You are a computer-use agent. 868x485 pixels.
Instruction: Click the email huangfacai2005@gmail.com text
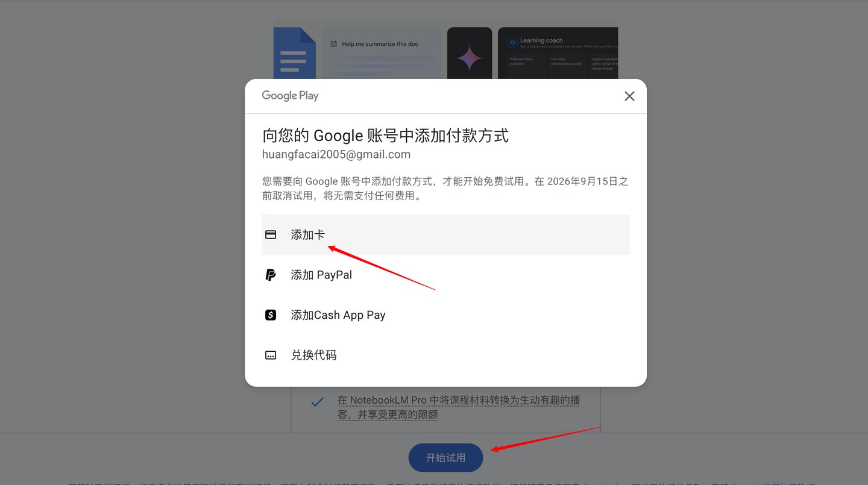(336, 154)
